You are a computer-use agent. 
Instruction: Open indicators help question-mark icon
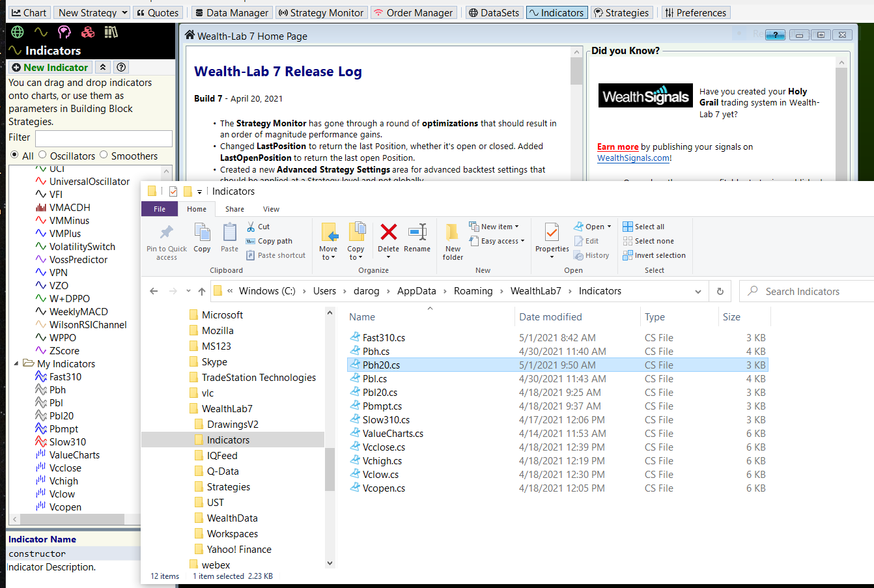pos(121,67)
